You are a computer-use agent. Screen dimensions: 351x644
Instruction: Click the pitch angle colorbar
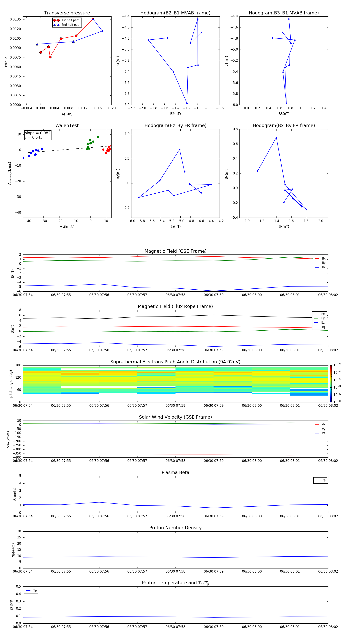[331, 383]
